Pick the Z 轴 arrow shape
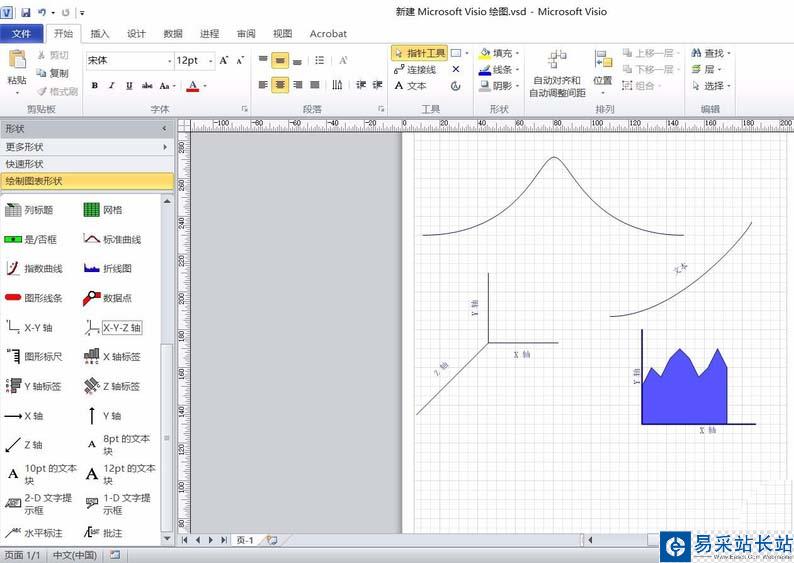The height and width of the screenshot is (563, 794). click(24, 445)
